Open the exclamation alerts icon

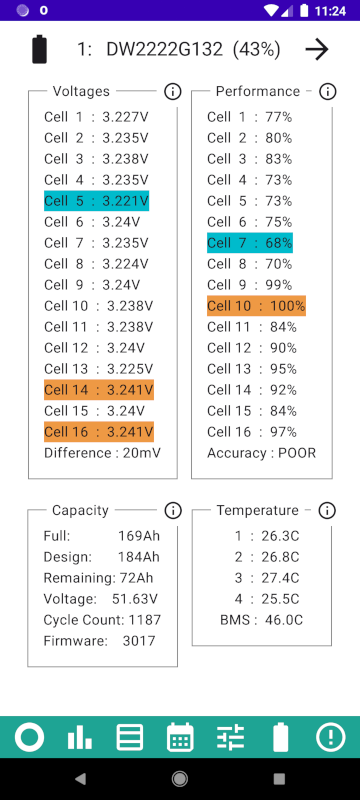click(330, 737)
